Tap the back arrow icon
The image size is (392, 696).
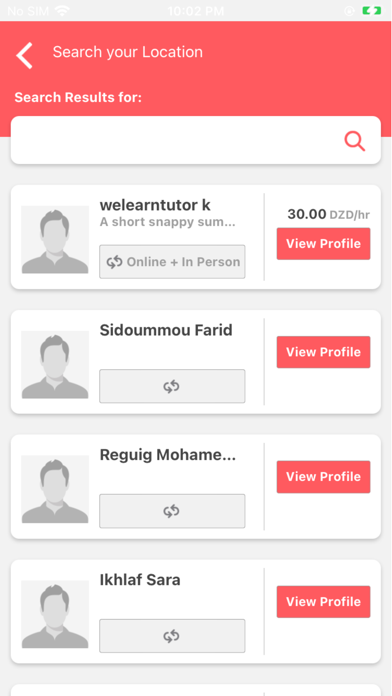25,55
